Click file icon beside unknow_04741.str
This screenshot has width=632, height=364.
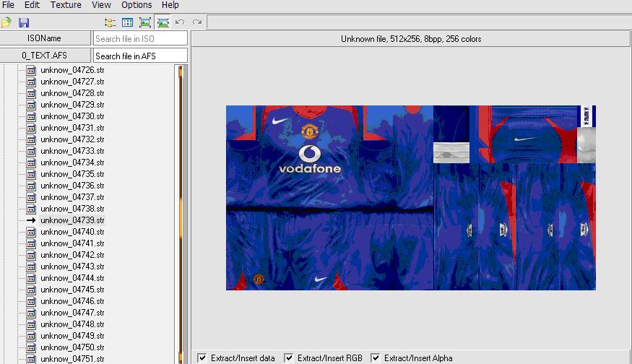point(31,243)
